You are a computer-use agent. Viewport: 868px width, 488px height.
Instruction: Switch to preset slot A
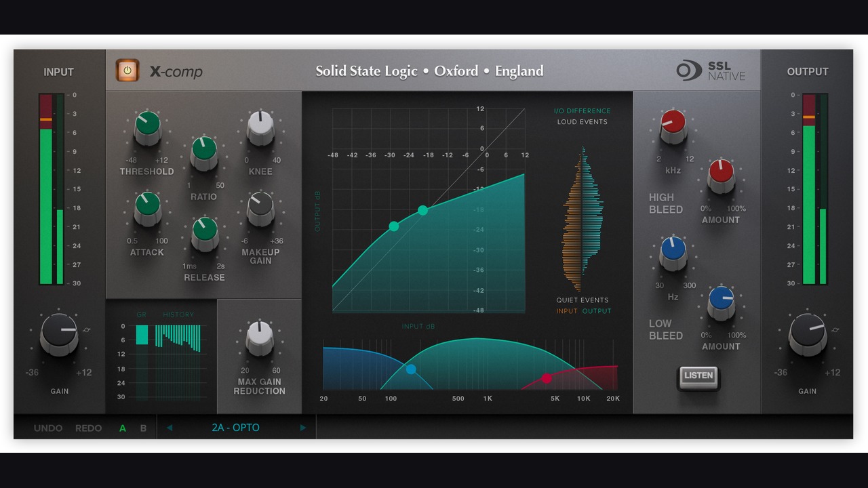tap(123, 428)
